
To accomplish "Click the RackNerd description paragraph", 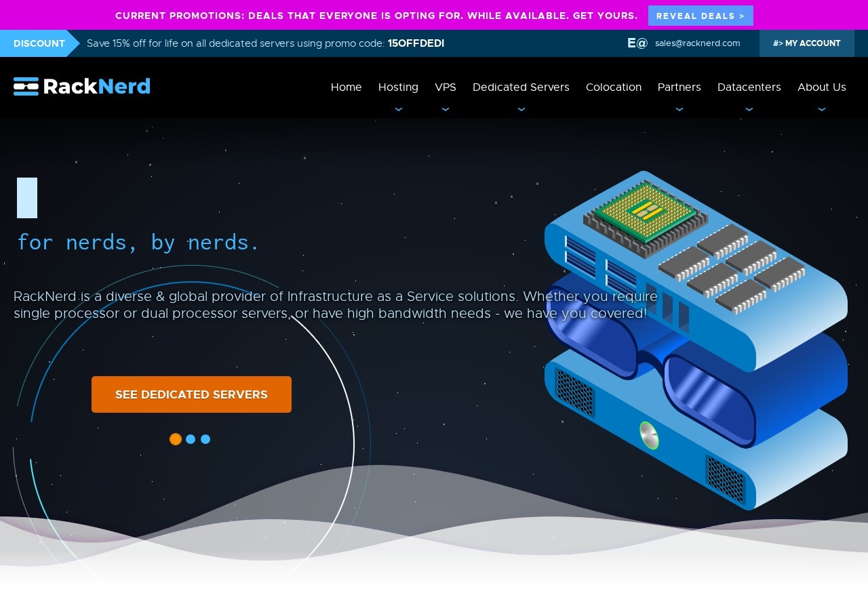I will (336, 305).
